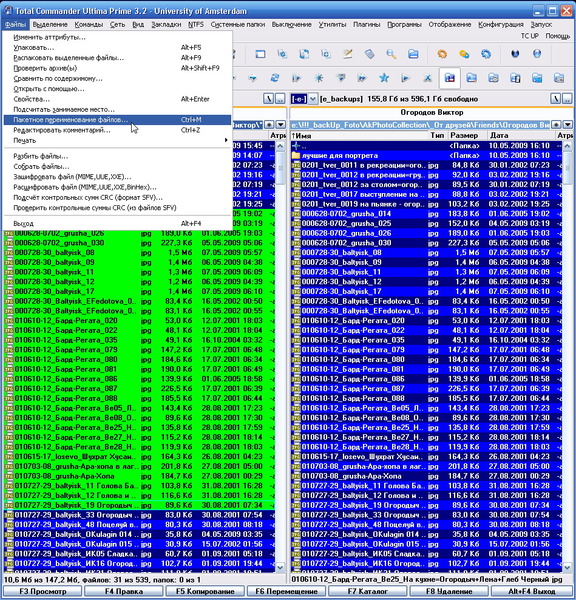Open the [-e-] drive dropdown arrow

[x=313, y=99]
